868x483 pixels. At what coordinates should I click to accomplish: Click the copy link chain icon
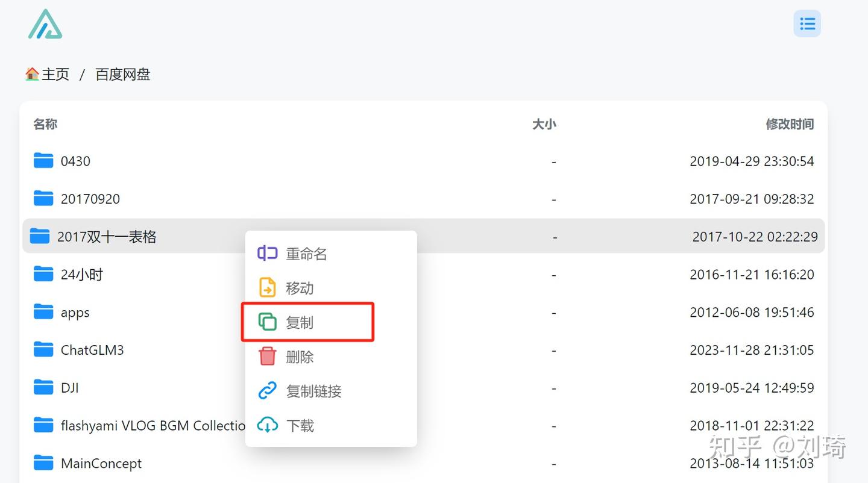(x=267, y=390)
